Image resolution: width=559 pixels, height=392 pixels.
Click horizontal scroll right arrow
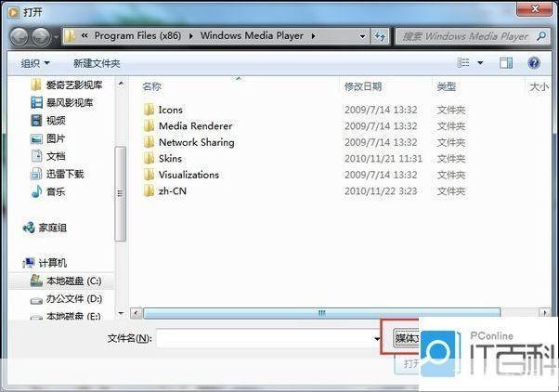click(x=545, y=313)
